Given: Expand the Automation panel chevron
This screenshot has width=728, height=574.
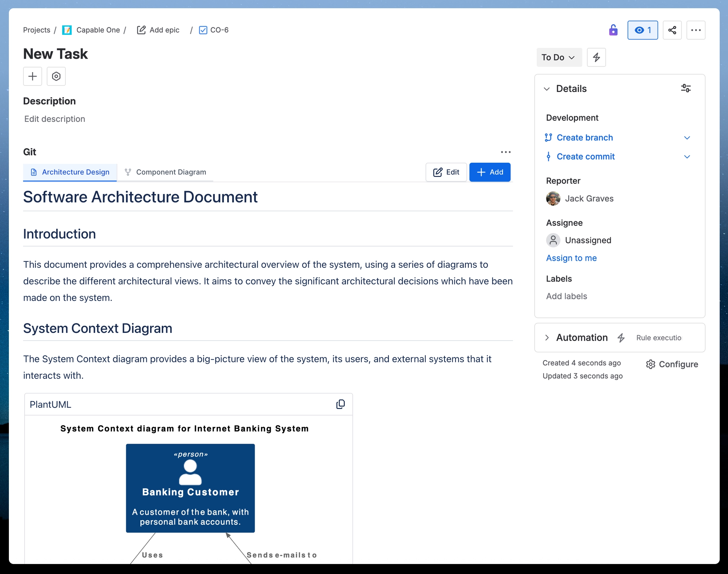Looking at the screenshot, I should point(547,338).
